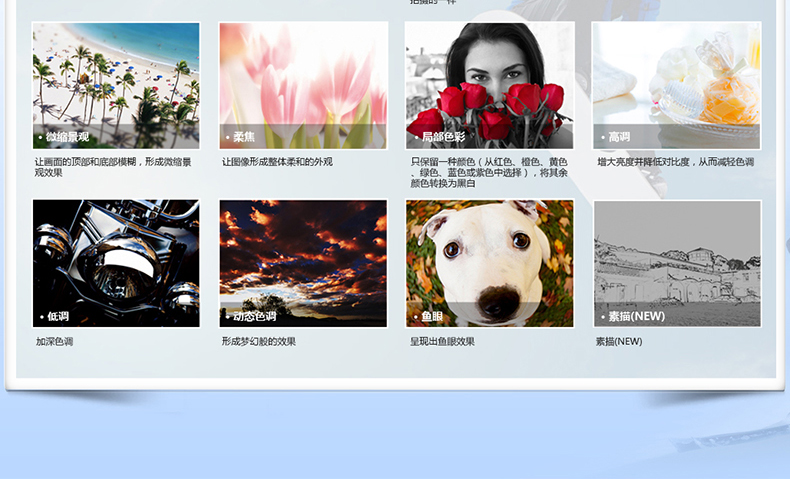Open the 动态色调 sunset clouds thumbnail
Screen dimensions: 790x479
[303, 263]
